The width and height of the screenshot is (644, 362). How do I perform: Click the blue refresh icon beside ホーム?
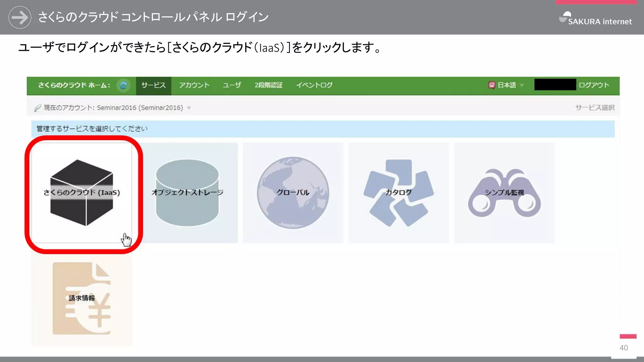coord(123,85)
